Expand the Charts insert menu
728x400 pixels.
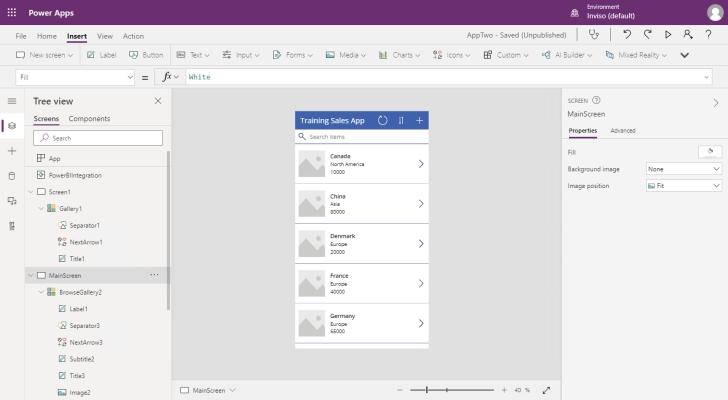(399, 55)
